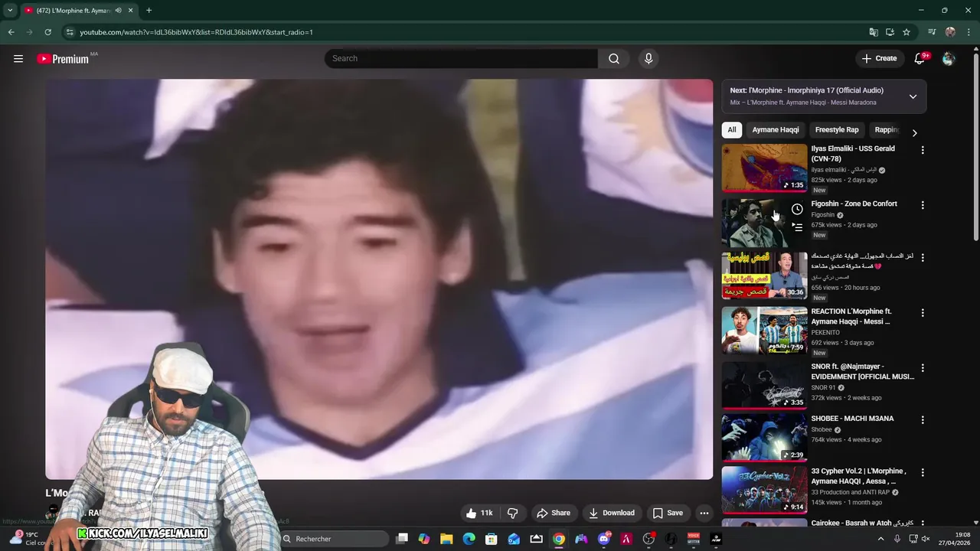980x551 pixels.
Task: Open 33 Cypher Vol.2 video title
Action: [x=859, y=476]
